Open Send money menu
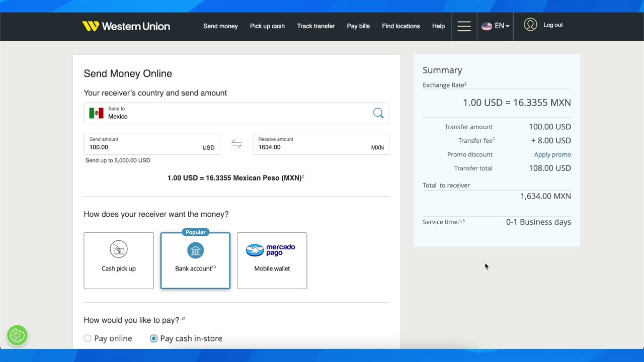This screenshot has height=362, width=644. coord(220,26)
